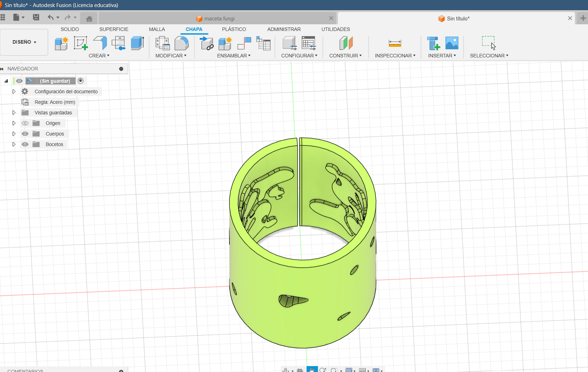Expand Configuración del documento node
This screenshot has height=372, width=588.
click(x=14, y=92)
